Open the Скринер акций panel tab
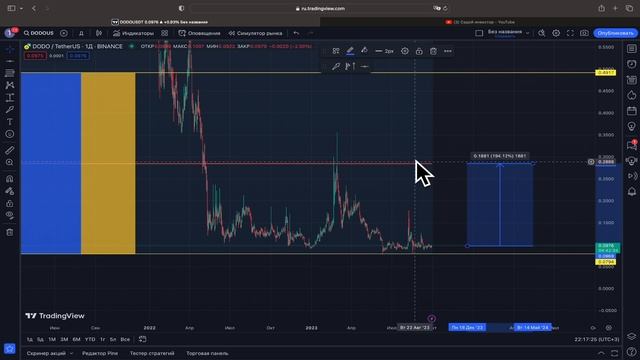The width and height of the screenshot is (640, 360). tap(46, 353)
